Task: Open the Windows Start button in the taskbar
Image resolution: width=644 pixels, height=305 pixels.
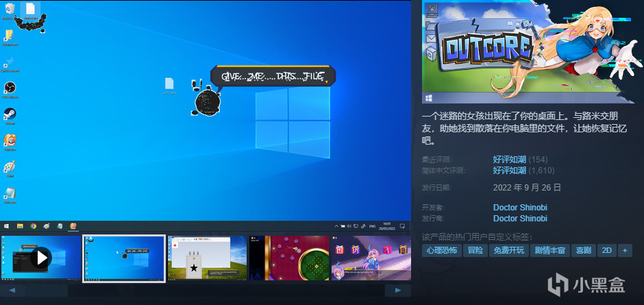Action: (x=6, y=226)
